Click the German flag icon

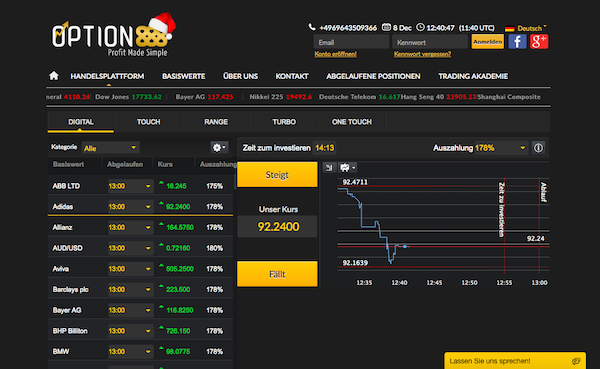point(509,28)
